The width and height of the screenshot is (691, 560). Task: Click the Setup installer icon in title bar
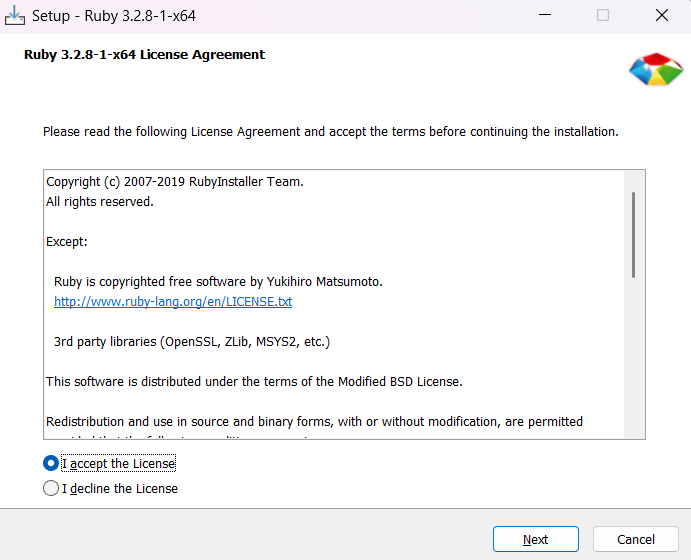point(15,16)
